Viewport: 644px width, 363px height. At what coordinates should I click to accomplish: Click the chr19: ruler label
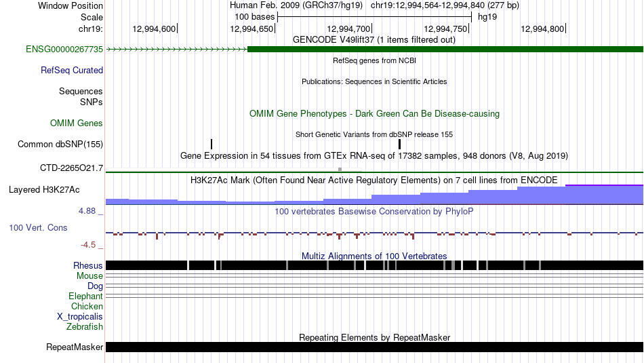[91, 28]
